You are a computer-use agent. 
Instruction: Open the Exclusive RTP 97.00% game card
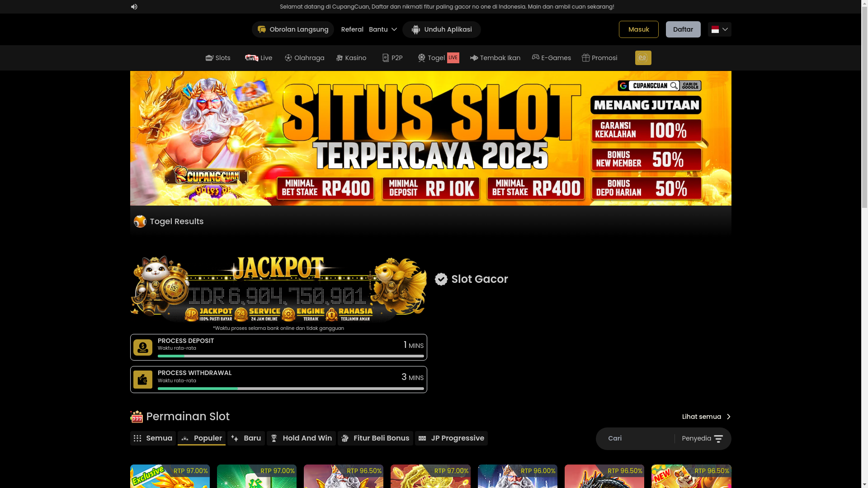pos(170,476)
